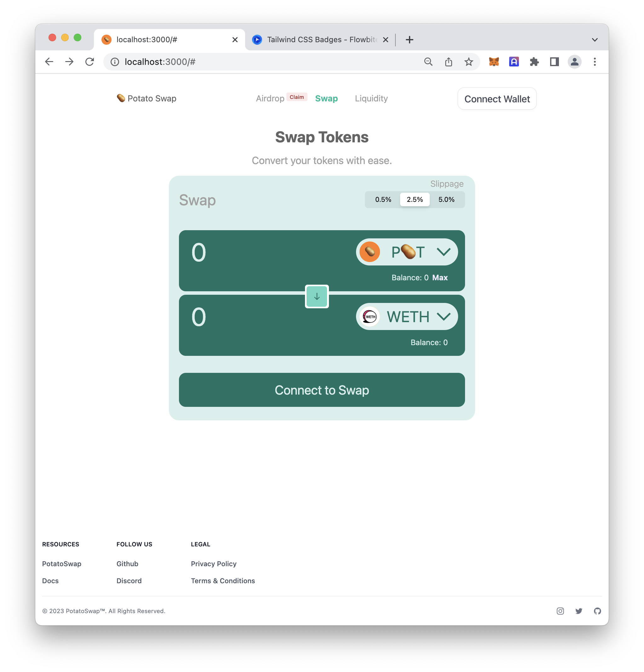Open the POT token selector dropdown
This screenshot has width=644, height=672.
406,252
